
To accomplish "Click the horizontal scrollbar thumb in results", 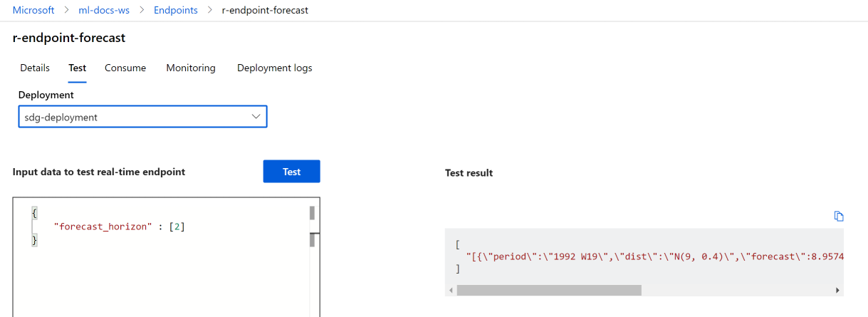I will 549,291.
